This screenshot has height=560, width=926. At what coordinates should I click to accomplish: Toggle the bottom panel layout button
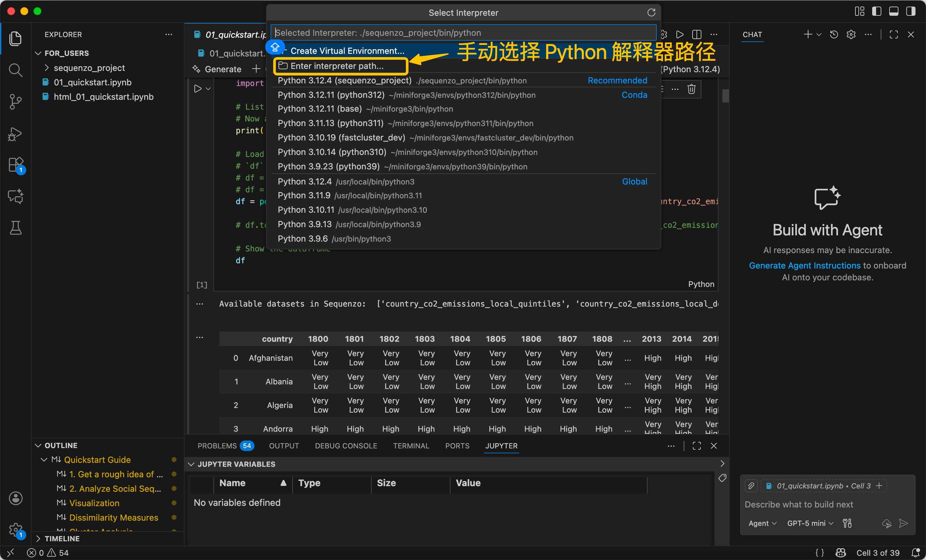[894, 11]
